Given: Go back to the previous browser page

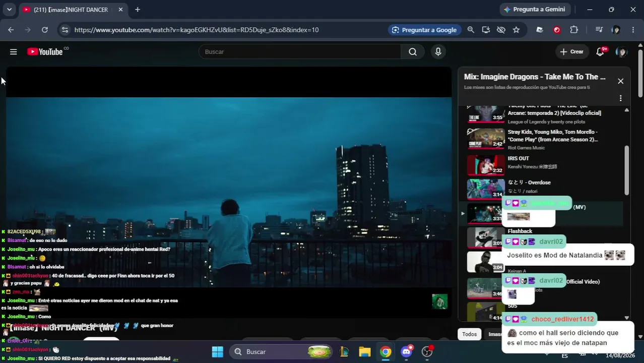Looking at the screenshot, I should (11, 30).
